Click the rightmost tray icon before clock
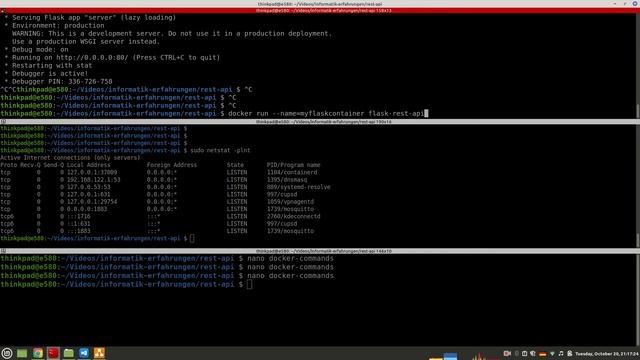 point(569,353)
